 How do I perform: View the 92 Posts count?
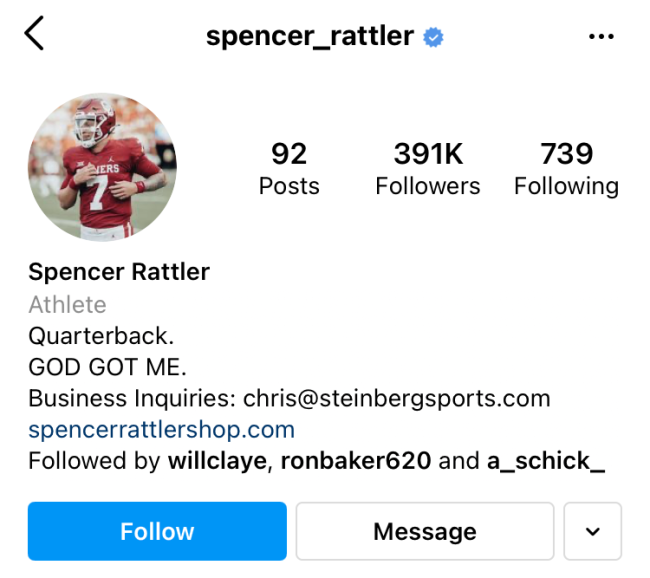(x=289, y=168)
